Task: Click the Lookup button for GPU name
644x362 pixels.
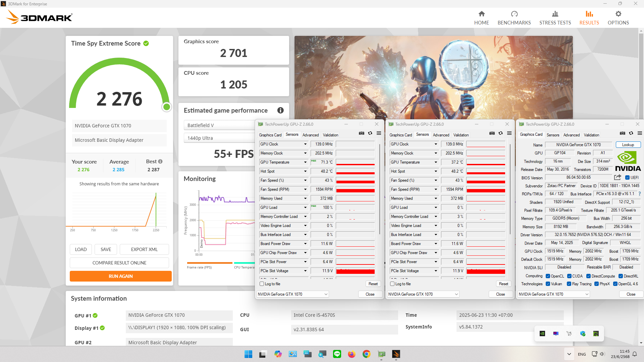Action: click(x=628, y=145)
